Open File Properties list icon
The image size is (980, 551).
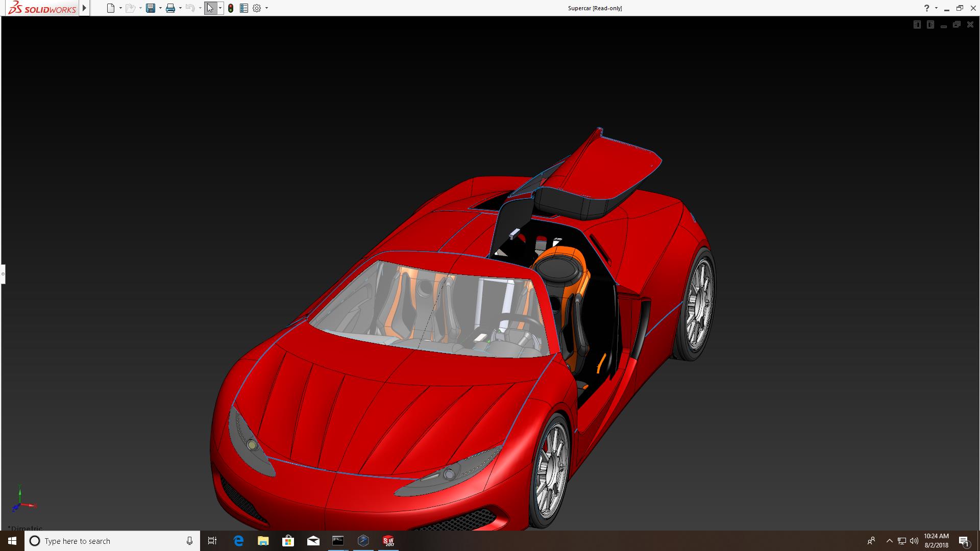click(244, 8)
